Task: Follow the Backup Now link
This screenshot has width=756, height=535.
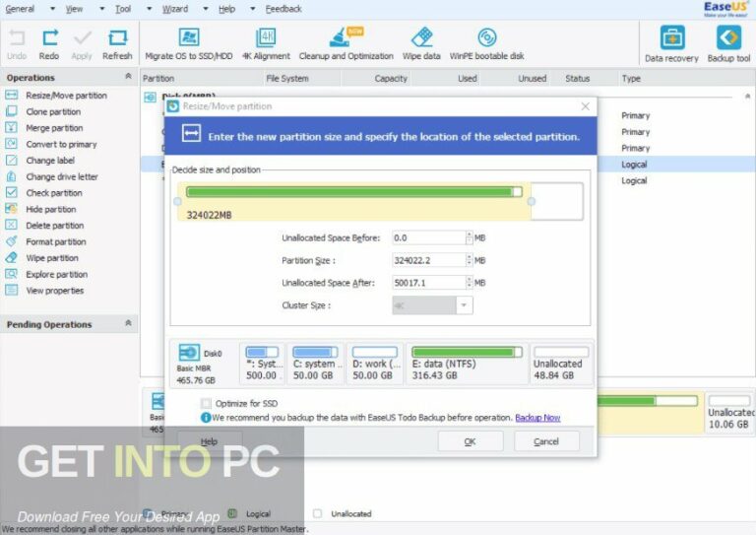Action: click(537, 418)
